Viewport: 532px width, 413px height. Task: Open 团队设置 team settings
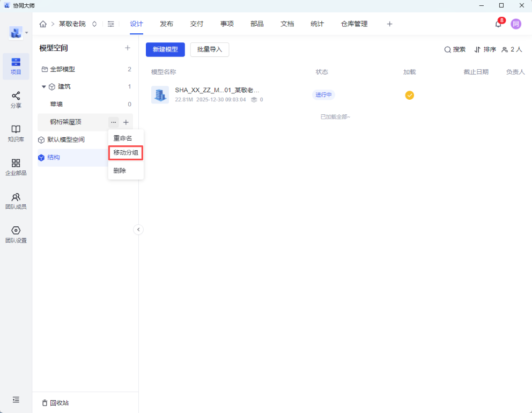click(x=16, y=234)
